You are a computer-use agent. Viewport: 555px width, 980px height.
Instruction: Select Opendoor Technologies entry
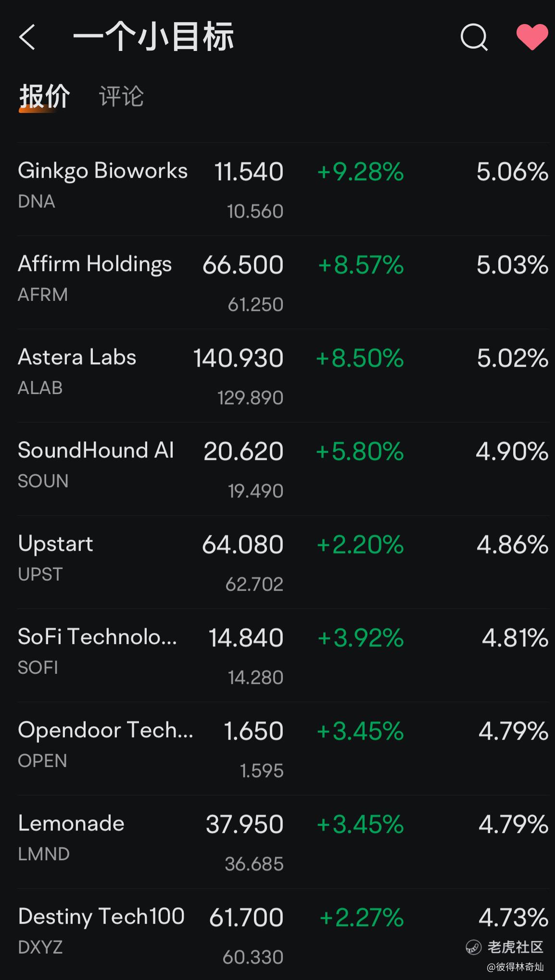pyautogui.click(x=105, y=731)
